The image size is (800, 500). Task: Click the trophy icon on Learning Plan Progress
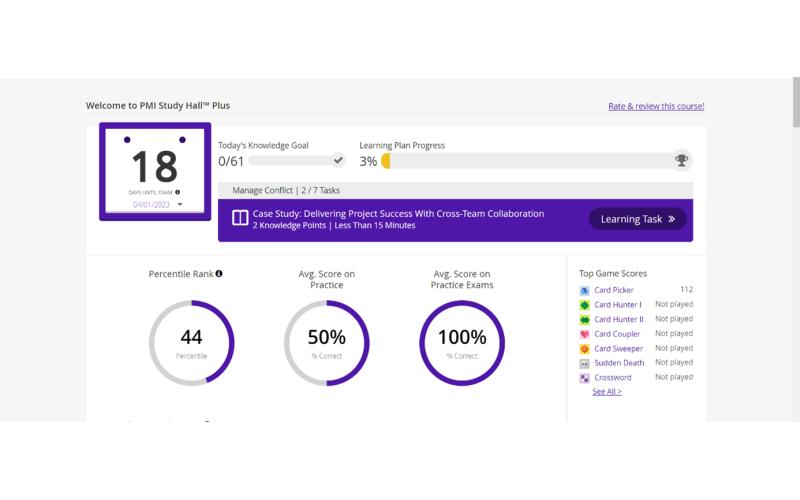coord(681,160)
